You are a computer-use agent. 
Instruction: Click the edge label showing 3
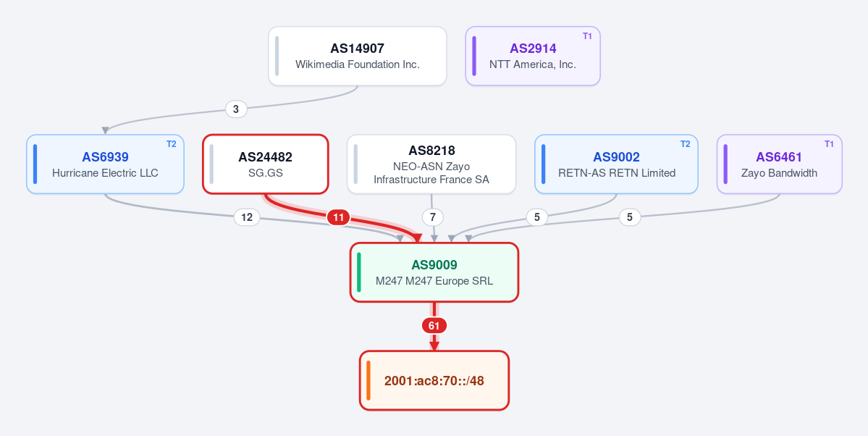tap(236, 109)
